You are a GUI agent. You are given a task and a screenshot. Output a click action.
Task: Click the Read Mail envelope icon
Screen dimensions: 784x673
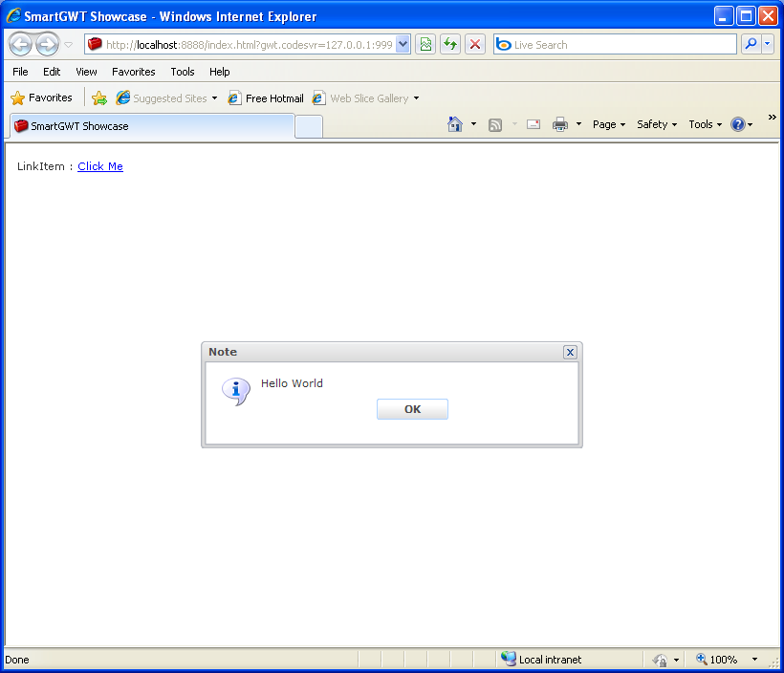coord(534,124)
